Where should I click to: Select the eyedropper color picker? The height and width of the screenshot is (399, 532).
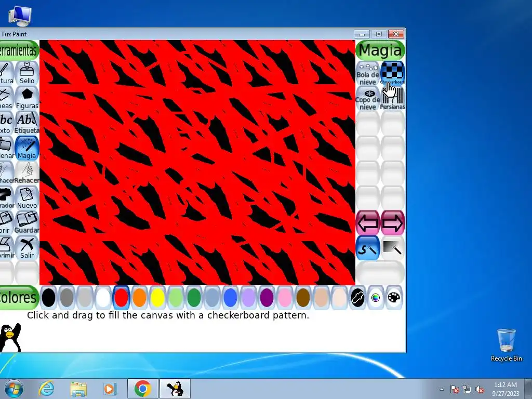click(357, 298)
